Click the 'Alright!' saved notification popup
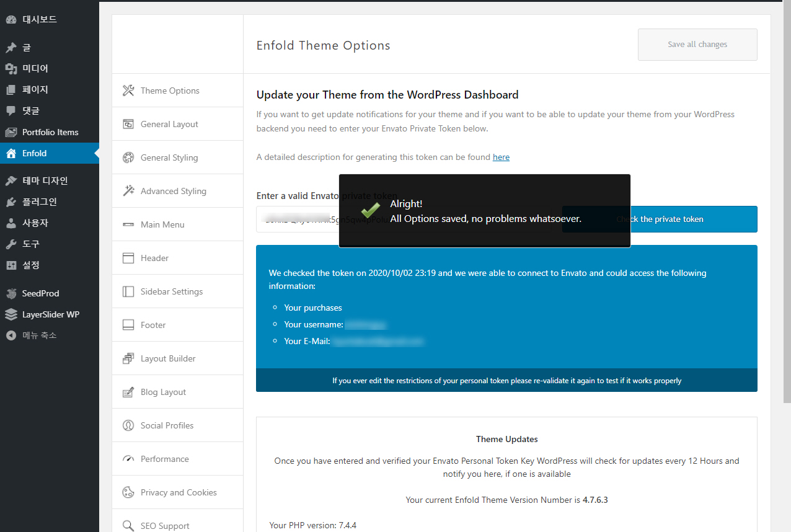 485,211
